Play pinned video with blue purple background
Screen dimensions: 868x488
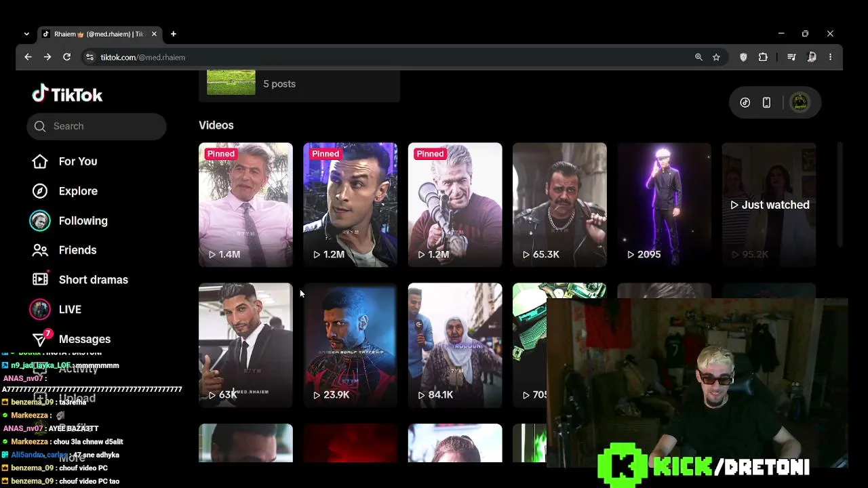[x=350, y=205]
